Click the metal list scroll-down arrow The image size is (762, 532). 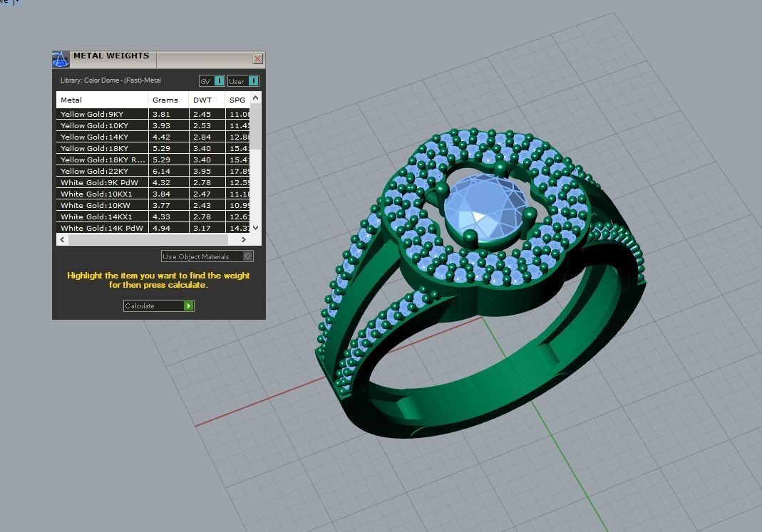(x=256, y=227)
